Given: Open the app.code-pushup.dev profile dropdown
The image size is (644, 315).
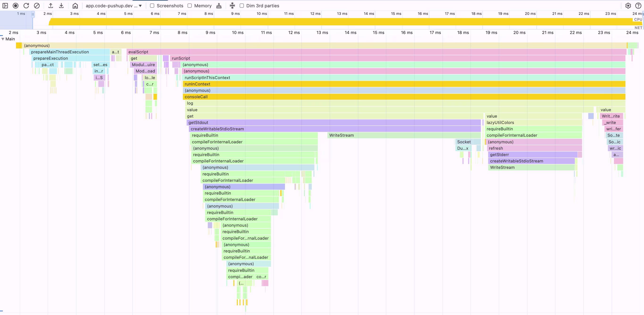Looking at the screenshot, I should coord(114,5).
